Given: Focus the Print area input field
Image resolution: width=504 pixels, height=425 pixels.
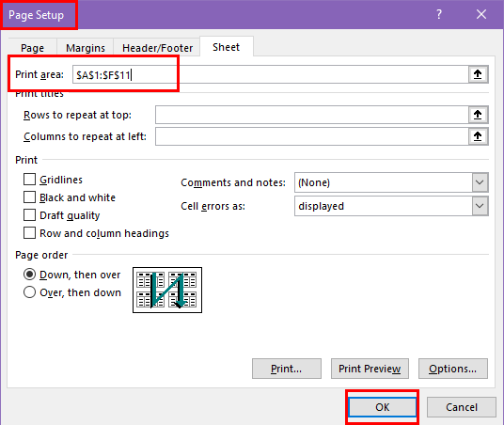Looking at the screenshot, I should pyautogui.click(x=271, y=74).
